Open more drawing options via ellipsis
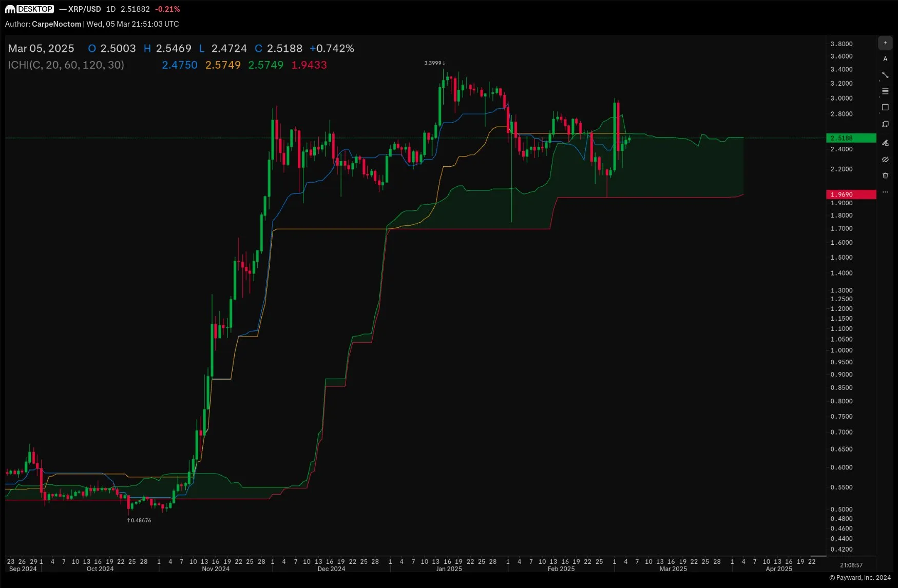 tap(885, 192)
